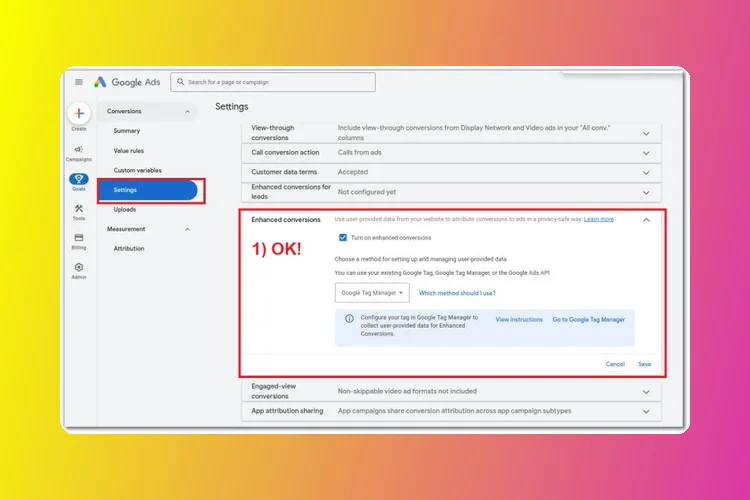Expand Engaged-view conversions row
This screenshot has width=750, height=500.
click(x=646, y=392)
